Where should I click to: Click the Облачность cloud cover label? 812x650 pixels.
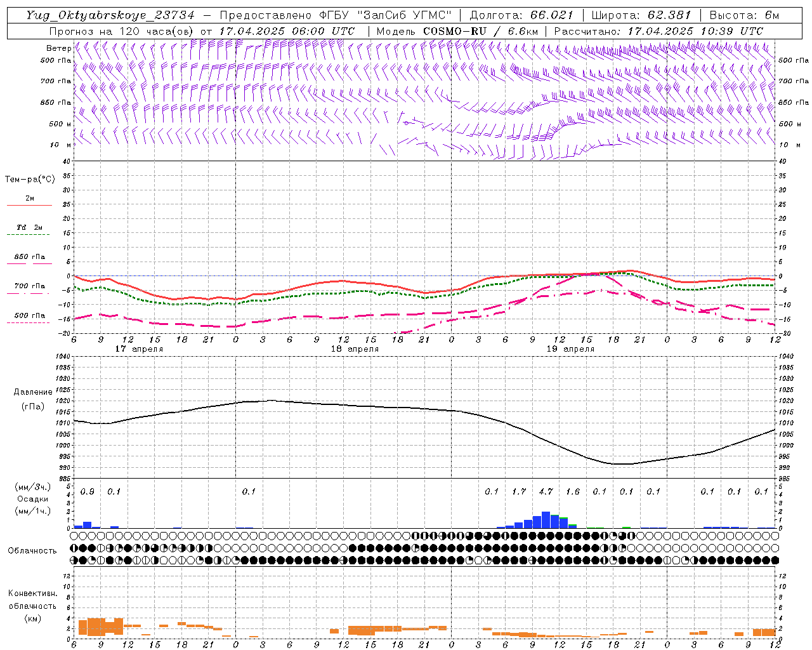click(x=32, y=551)
